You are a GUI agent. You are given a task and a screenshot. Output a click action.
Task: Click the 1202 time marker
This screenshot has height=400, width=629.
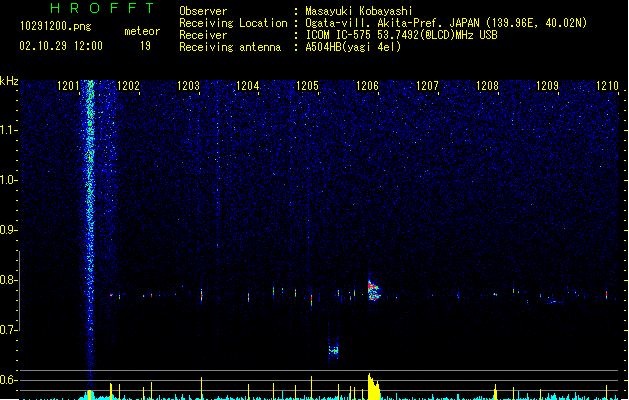click(128, 86)
